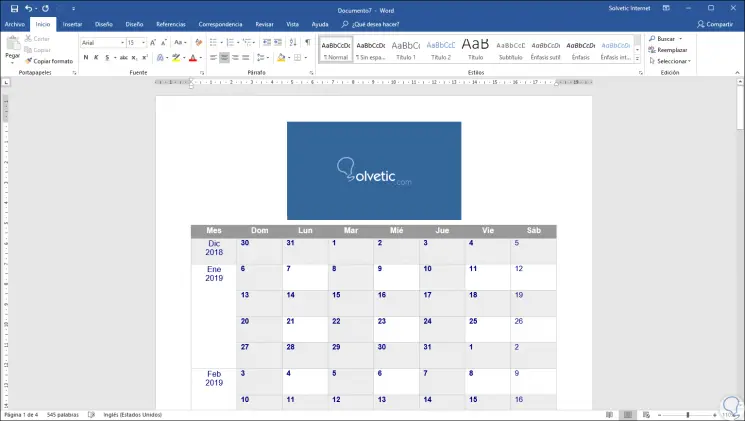Click the Pegar paste icon

(12, 48)
